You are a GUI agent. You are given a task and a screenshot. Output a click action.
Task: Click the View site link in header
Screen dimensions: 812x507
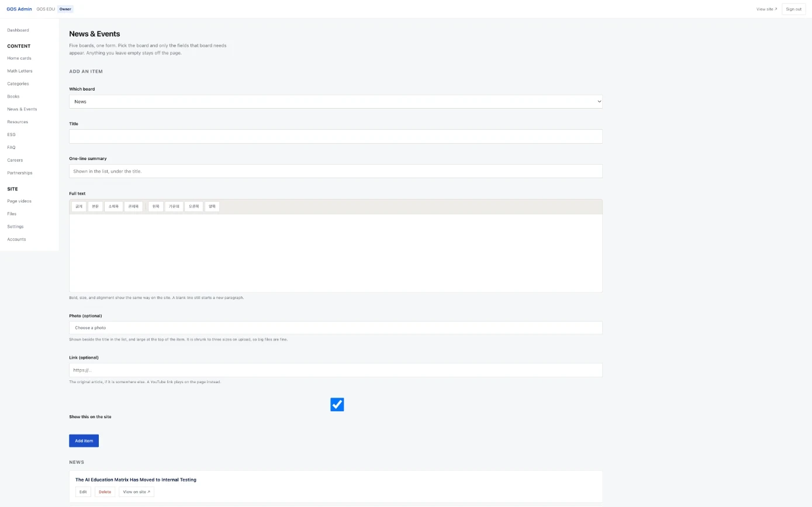click(766, 9)
